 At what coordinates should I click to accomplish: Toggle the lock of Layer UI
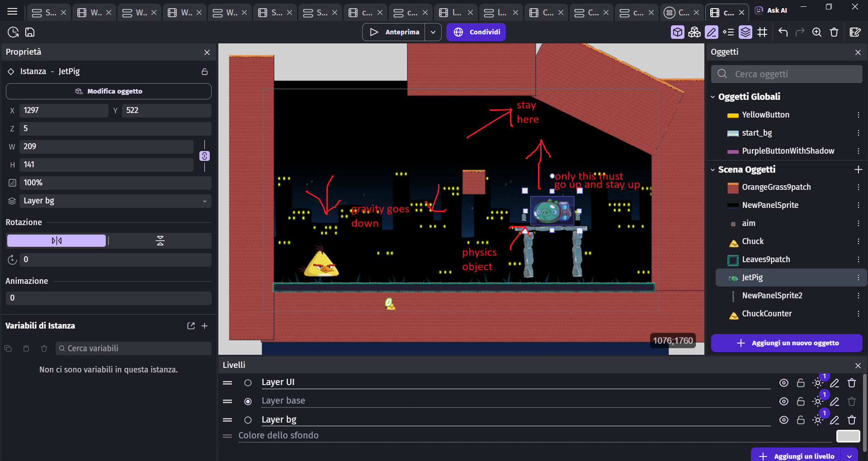(x=801, y=383)
